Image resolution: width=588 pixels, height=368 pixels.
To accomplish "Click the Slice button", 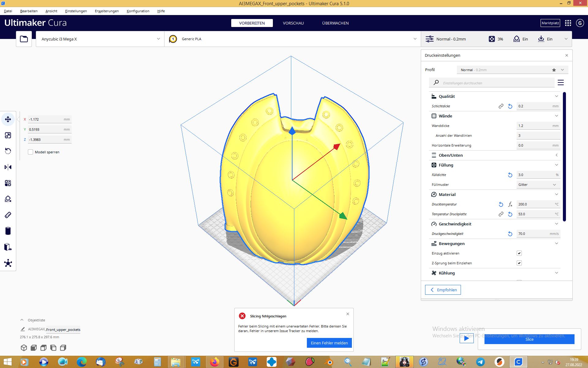I will [529, 339].
